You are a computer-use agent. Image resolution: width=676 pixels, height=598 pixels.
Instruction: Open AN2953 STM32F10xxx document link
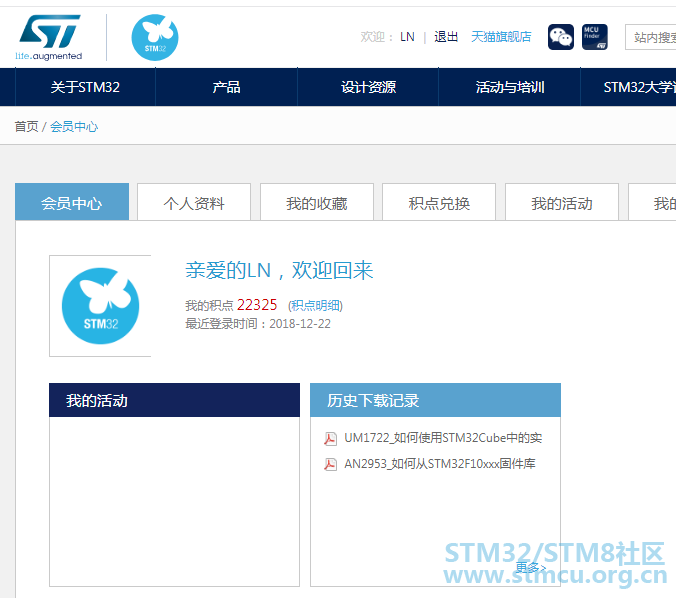tap(440, 464)
